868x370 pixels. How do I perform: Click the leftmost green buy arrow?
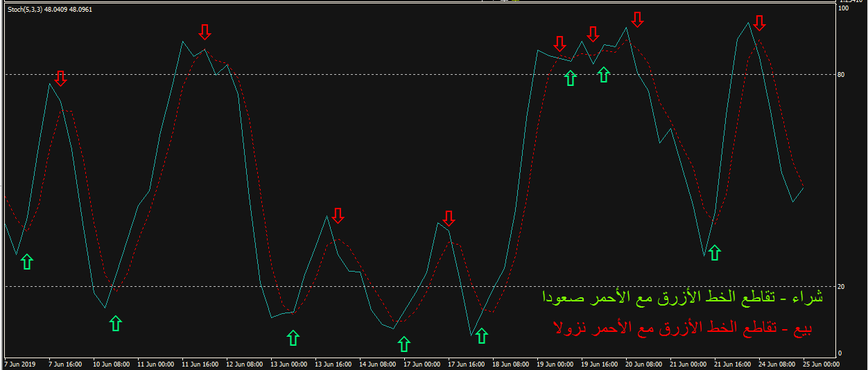[x=26, y=261]
